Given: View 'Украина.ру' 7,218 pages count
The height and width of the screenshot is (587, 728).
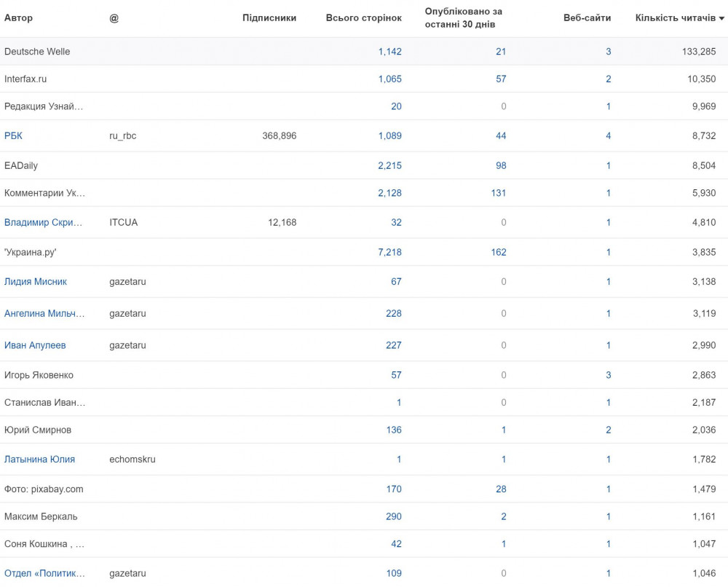Looking at the screenshot, I should point(390,252).
